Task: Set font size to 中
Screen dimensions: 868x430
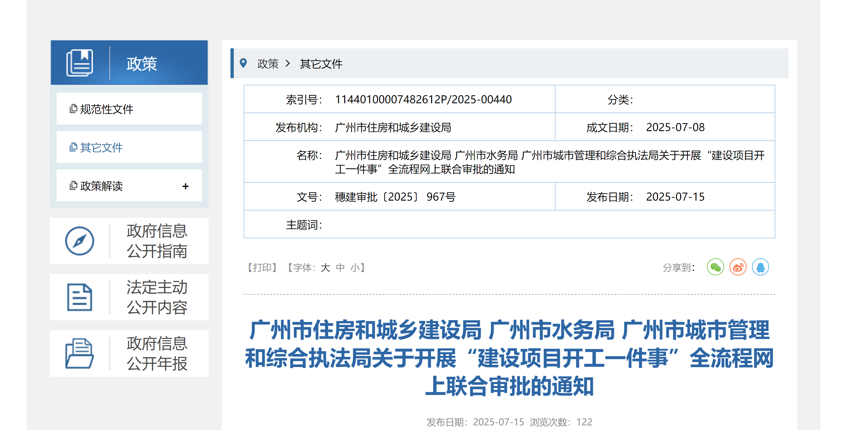Action: coord(340,267)
